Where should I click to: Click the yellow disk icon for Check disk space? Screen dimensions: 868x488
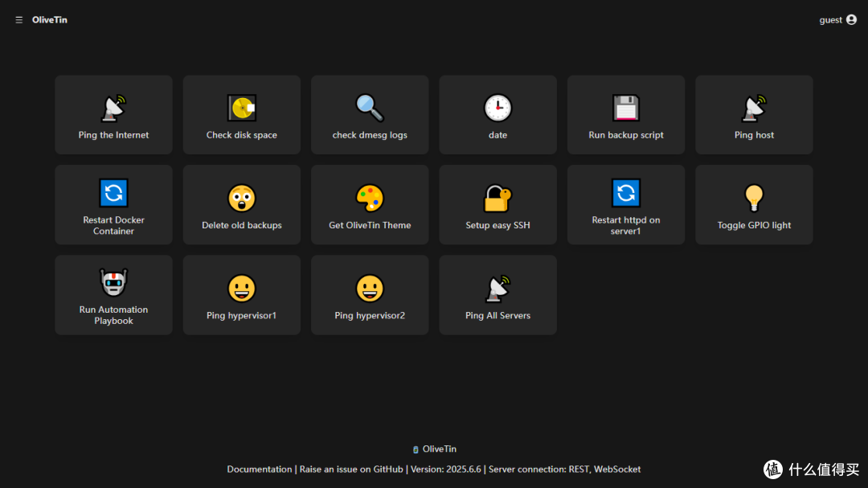point(242,108)
